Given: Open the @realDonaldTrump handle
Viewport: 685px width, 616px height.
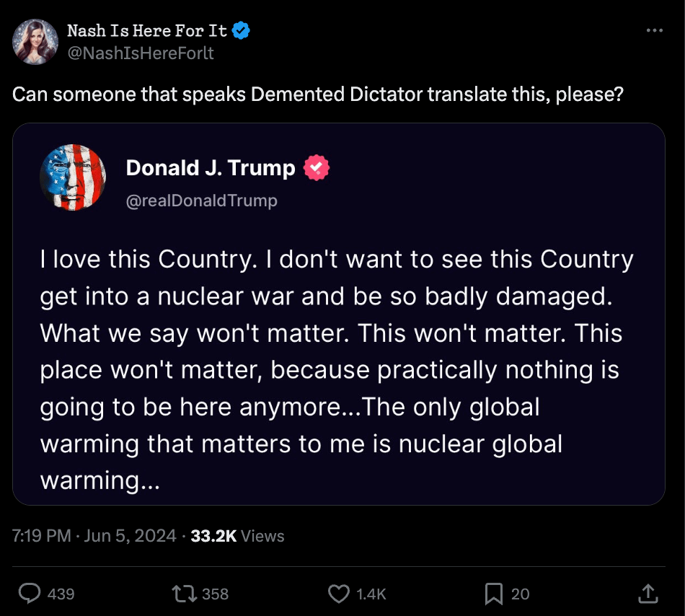Looking at the screenshot, I should 201,201.
